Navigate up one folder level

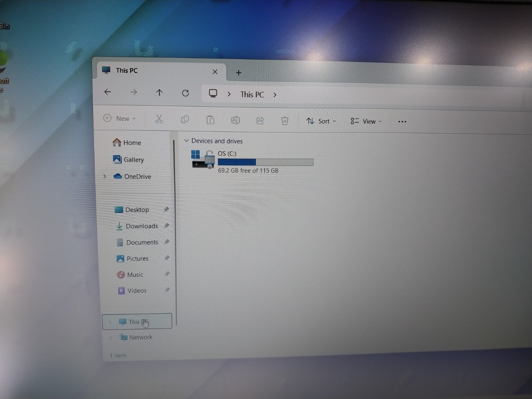tap(159, 92)
